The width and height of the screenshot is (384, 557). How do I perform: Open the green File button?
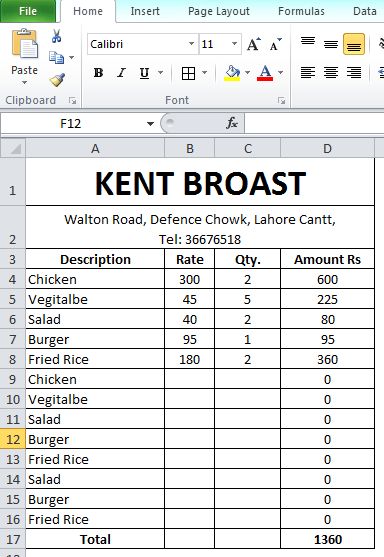[x=28, y=11]
